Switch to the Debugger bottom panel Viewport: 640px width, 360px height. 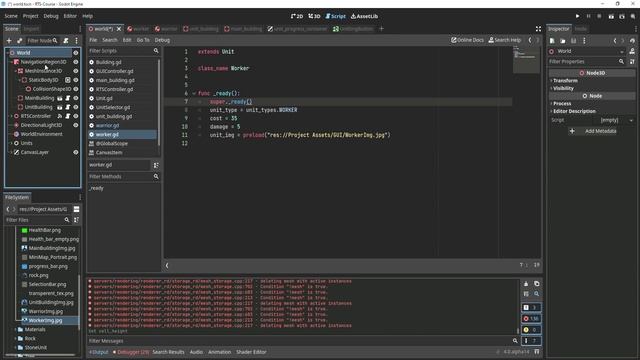(131, 352)
